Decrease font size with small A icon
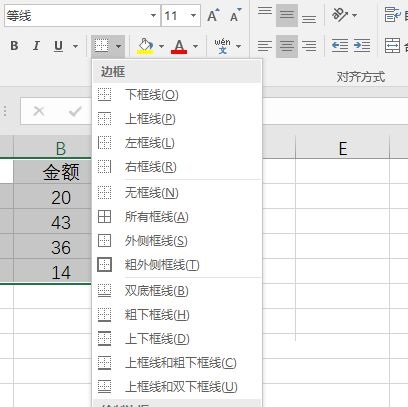The height and width of the screenshot is (407, 408). 236,15
